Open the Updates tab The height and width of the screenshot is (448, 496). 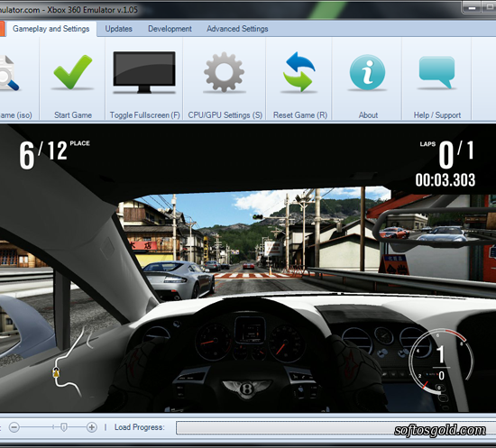[119, 29]
